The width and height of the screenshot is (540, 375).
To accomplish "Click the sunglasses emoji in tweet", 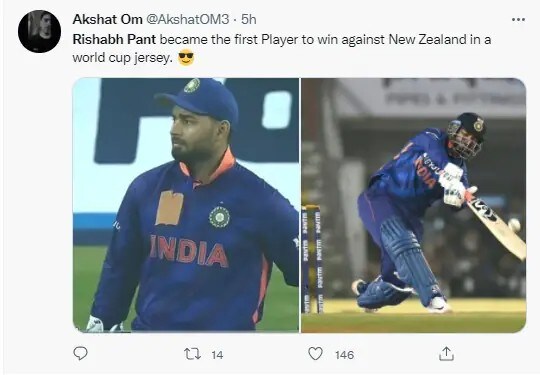I will pyautogui.click(x=186, y=58).
